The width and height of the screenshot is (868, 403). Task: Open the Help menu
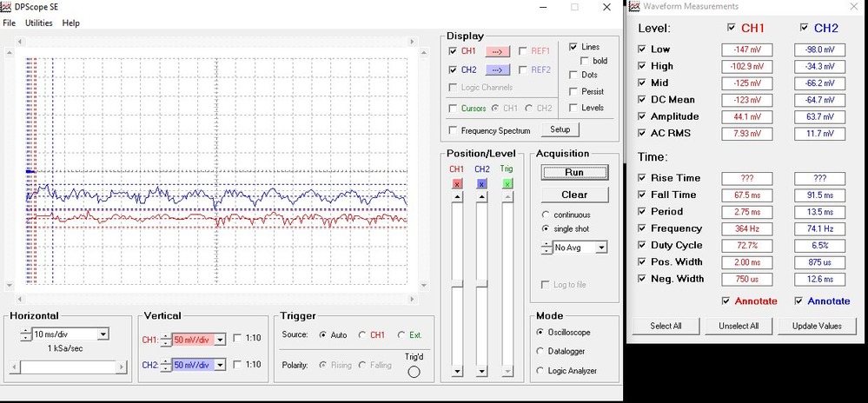click(x=71, y=23)
